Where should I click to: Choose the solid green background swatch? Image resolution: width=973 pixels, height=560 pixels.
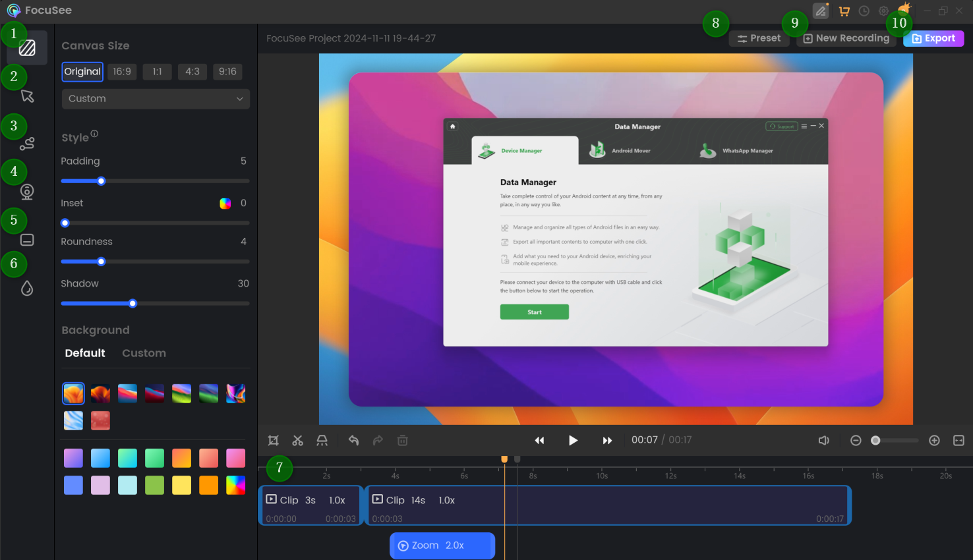[154, 485]
